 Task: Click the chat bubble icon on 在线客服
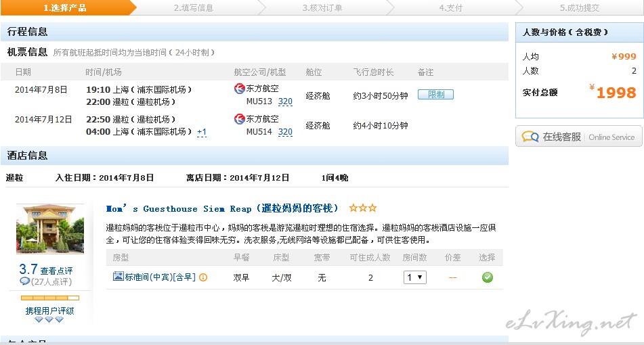click(530, 137)
